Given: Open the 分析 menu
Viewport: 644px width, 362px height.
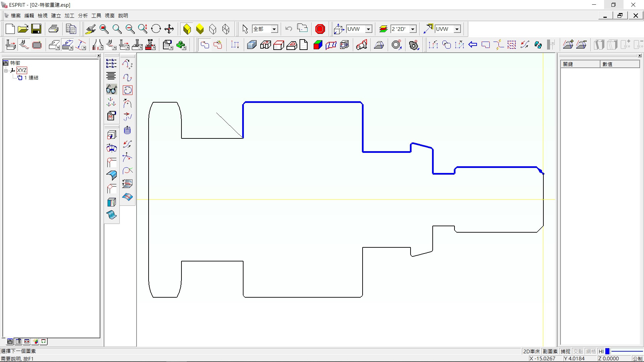Looking at the screenshot, I should pos(83,15).
